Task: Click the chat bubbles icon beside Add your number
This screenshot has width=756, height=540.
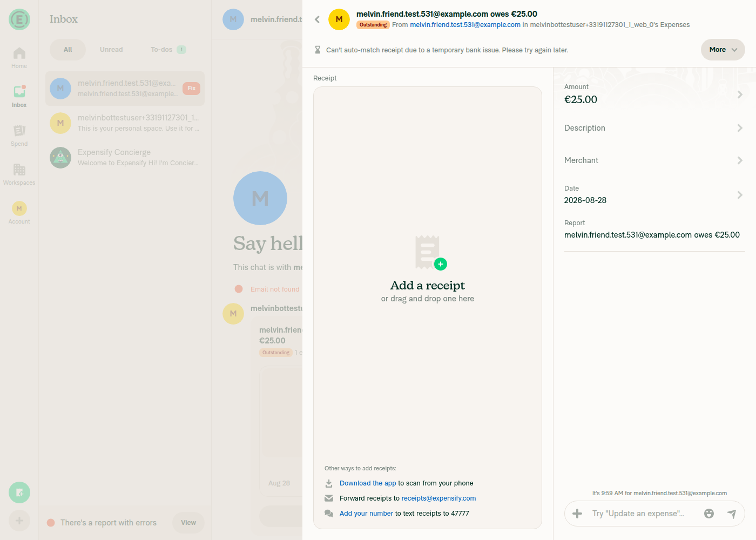Action: pyautogui.click(x=329, y=514)
